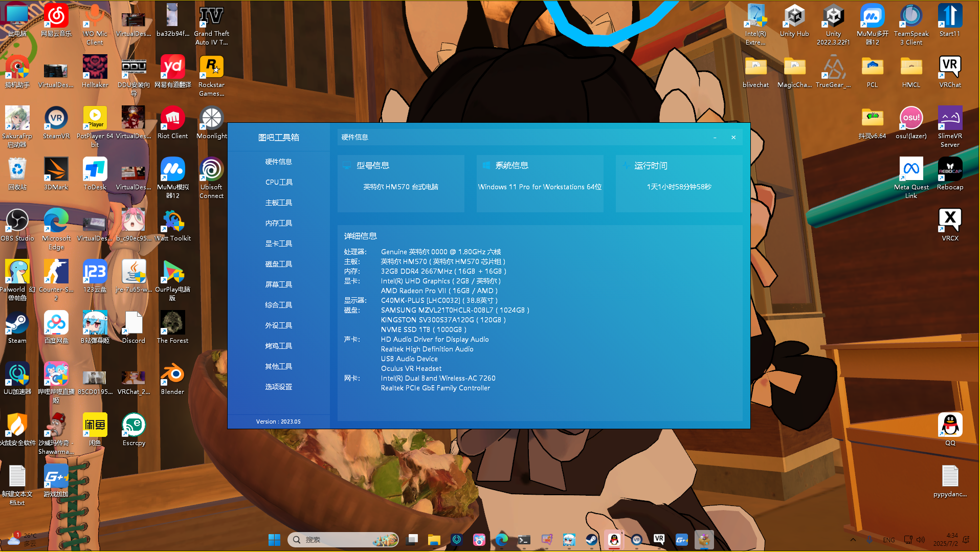Minimize the 图吧工具箱 window
This screenshot has height=552, width=980.
[715, 137]
